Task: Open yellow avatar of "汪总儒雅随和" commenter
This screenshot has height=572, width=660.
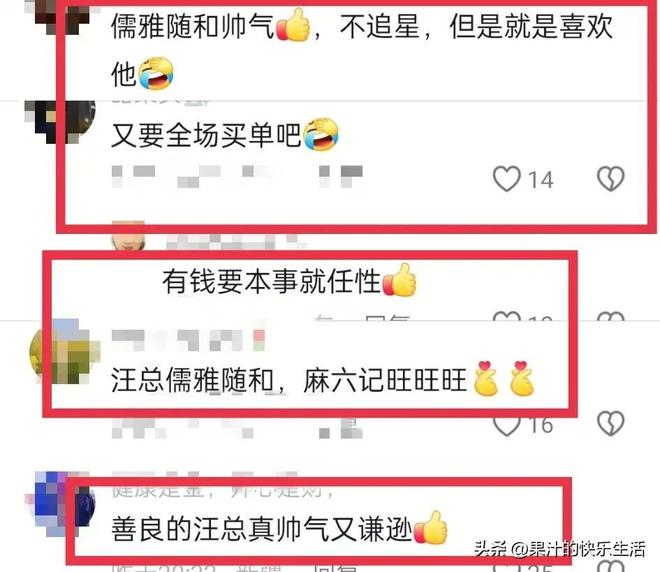Action: coord(64,352)
